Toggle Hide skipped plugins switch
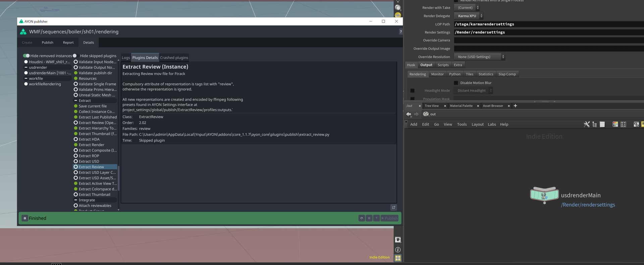Viewport: 644px width, 265px height. [75, 56]
